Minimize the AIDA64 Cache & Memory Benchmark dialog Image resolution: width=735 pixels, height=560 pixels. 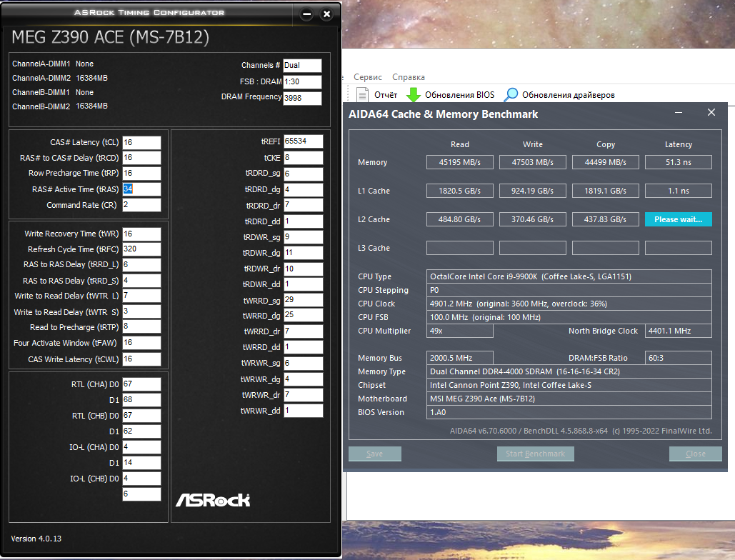[679, 112]
